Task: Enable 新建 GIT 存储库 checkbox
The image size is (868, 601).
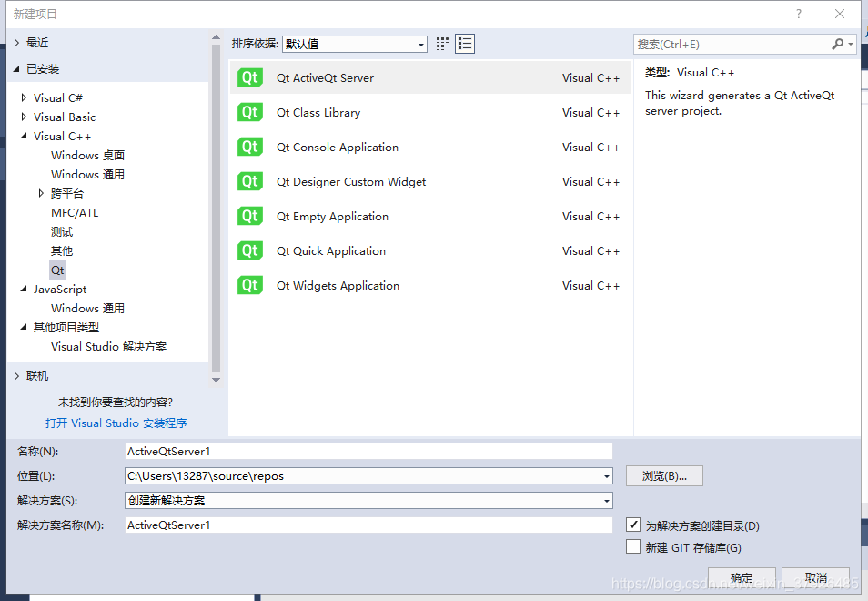Action: pyautogui.click(x=633, y=546)
